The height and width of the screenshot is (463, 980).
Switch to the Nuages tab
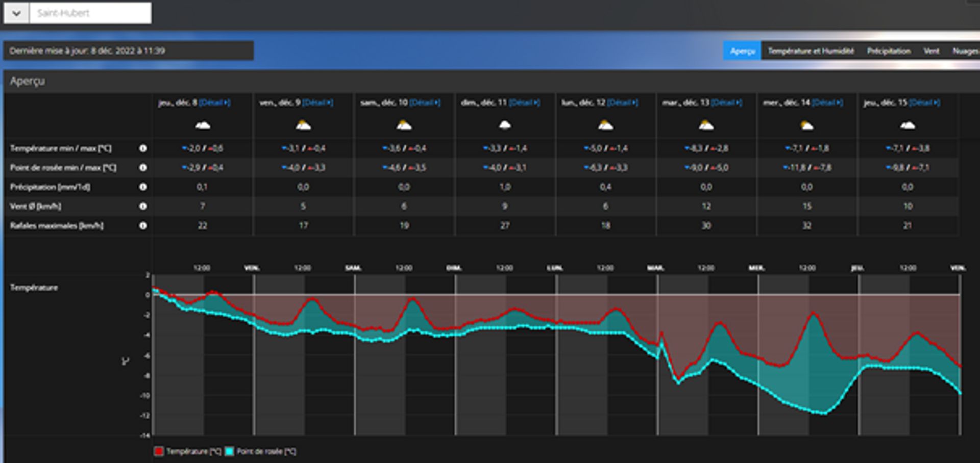pos(965,50)
